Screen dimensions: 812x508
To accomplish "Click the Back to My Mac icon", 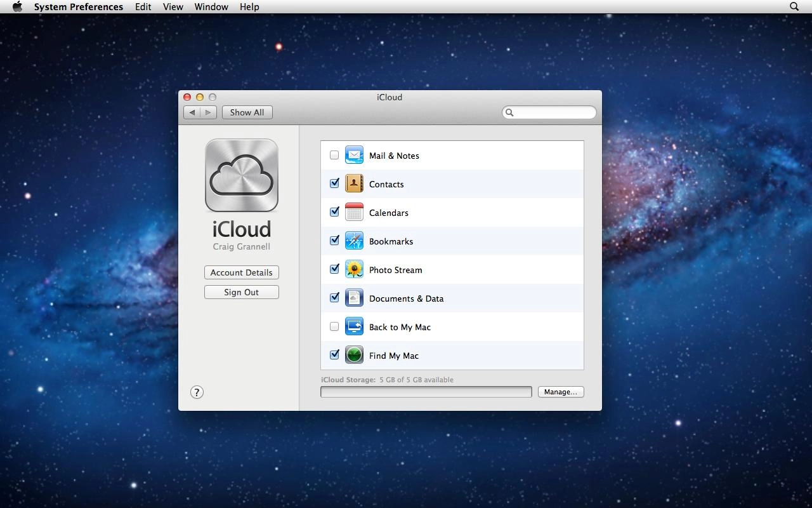I will click(x=354, y=326).
